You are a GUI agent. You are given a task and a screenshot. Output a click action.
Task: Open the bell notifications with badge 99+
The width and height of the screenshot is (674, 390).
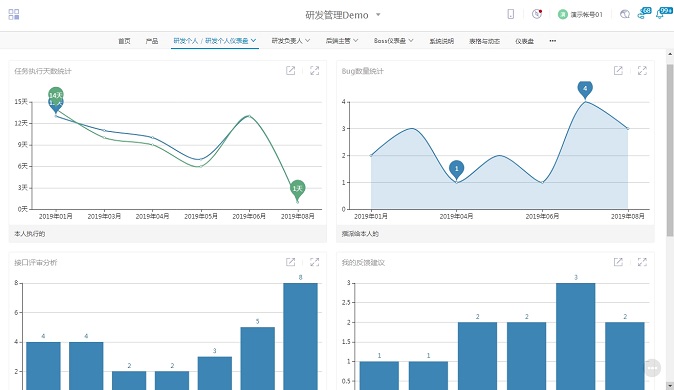point(663,13)
